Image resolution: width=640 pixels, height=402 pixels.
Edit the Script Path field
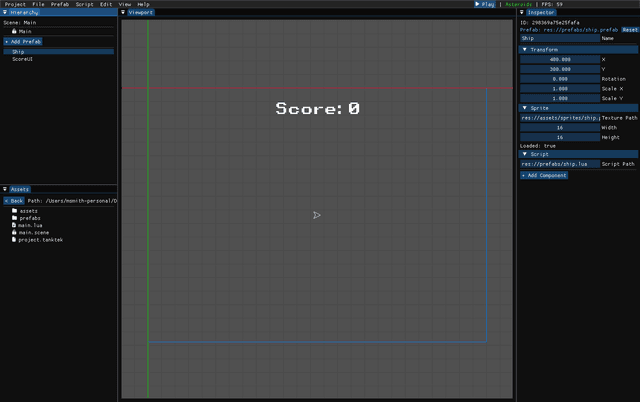click(560, 164)
